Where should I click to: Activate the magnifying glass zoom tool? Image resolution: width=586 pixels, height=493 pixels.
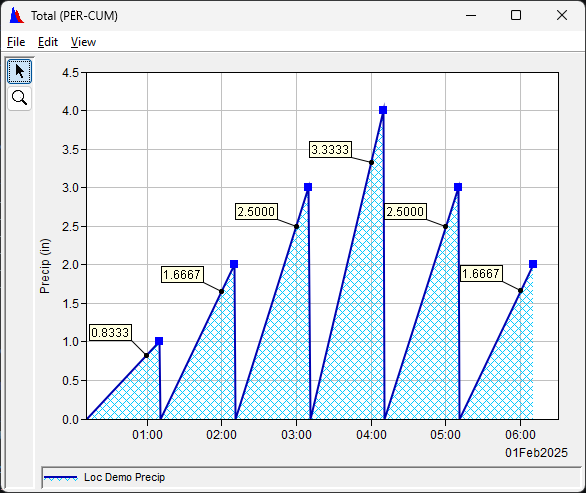19,98
